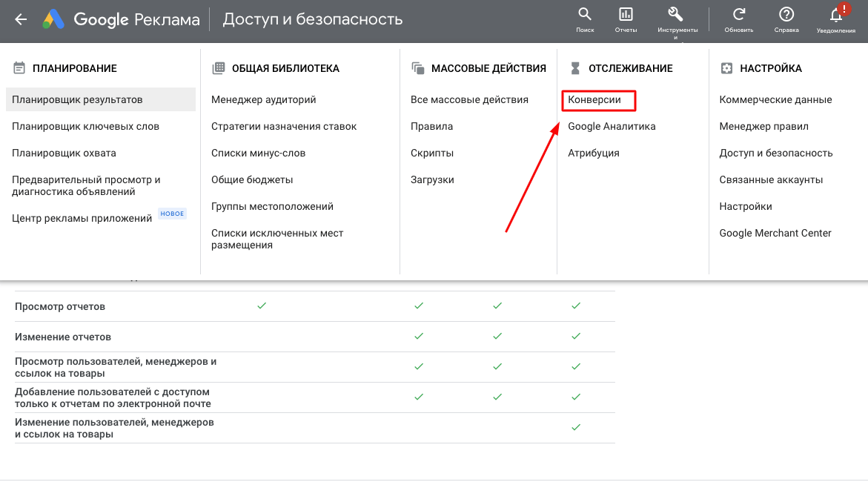Open Все массовые действия
The image size is (868, 482).
coord(469,99)
